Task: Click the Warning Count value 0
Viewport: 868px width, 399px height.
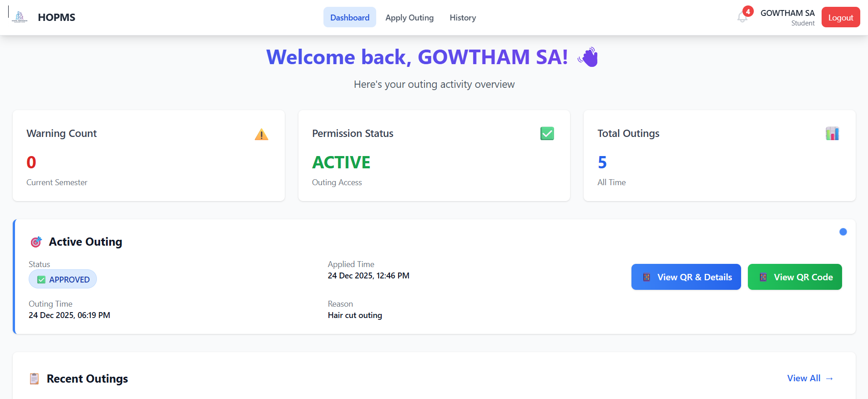Action: 31,162
